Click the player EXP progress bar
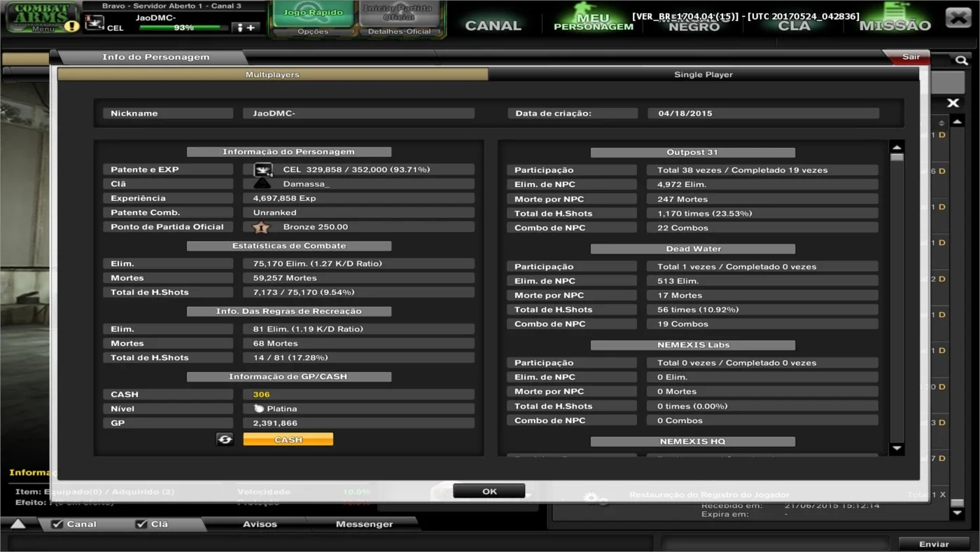This screenshot has width=980, height=552. point(183,28)
